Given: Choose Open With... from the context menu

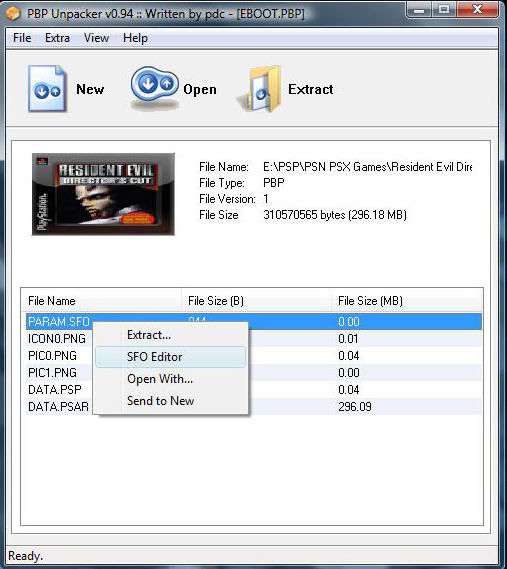Looking at the screenshot, I should tap(171, 379).
